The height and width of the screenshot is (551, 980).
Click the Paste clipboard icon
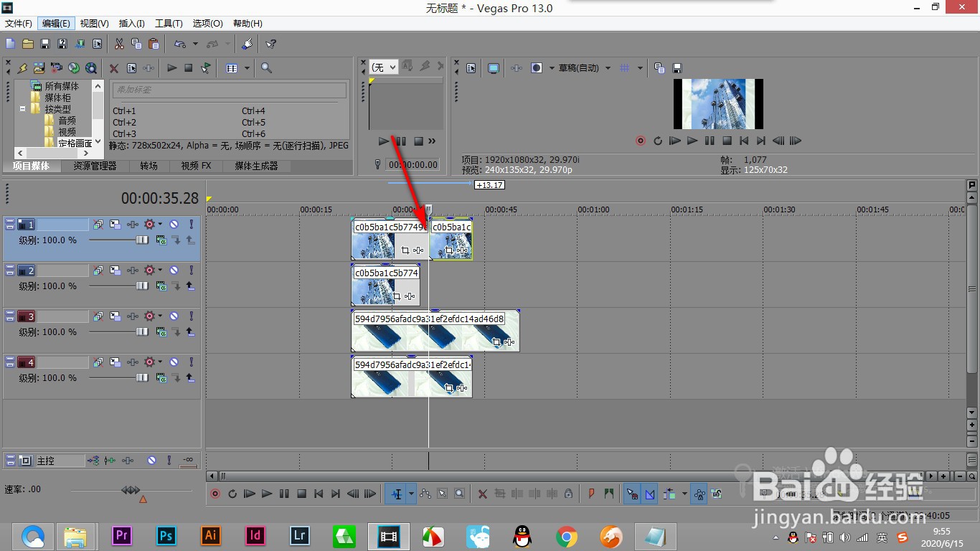(154, 44)
